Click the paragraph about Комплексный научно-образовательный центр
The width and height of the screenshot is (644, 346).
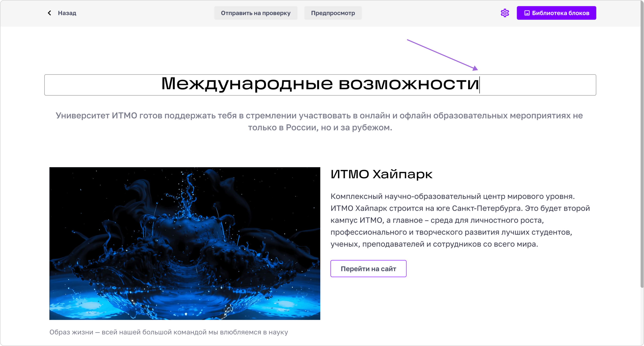460,220
